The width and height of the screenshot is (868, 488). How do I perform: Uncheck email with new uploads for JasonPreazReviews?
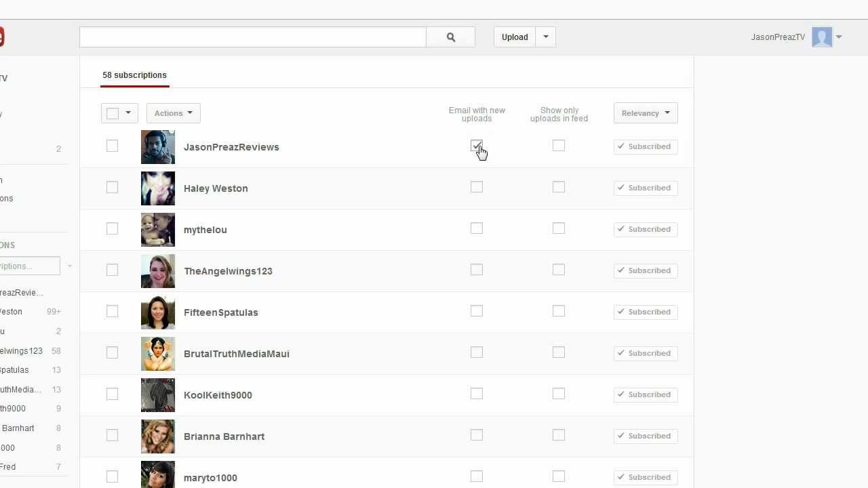tap(477, 146)
